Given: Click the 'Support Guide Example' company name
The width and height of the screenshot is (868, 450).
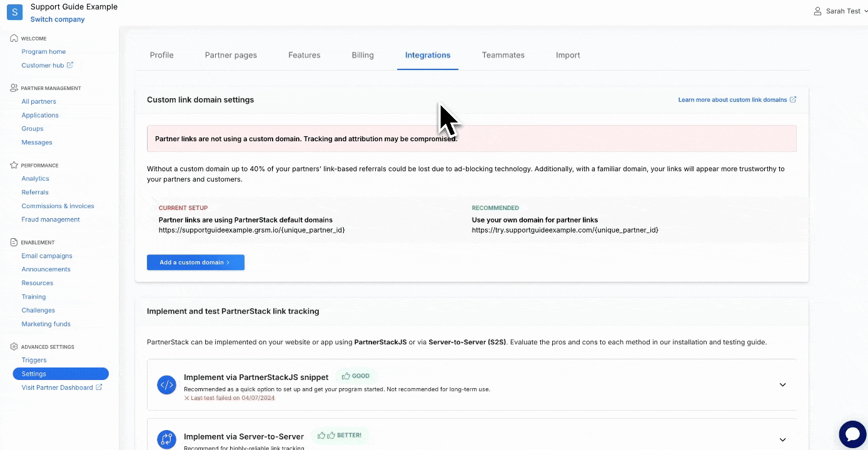Looking at the screenshot, I should [x=74, y=7].
